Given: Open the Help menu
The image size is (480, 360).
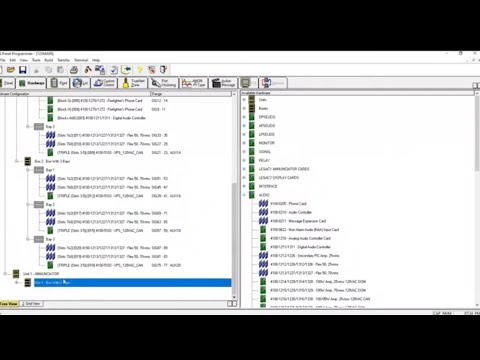Looking at the screenshot, I should click(x=96, y=60).
